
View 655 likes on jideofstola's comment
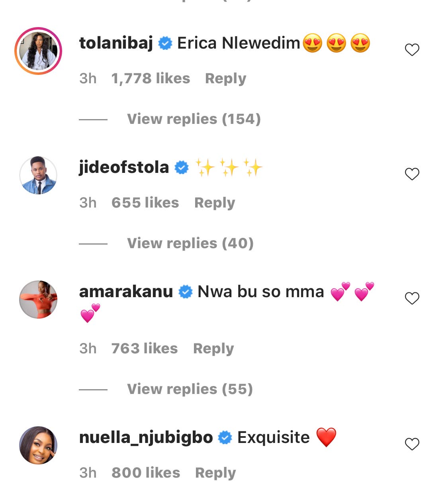click(x=145, y=203)
